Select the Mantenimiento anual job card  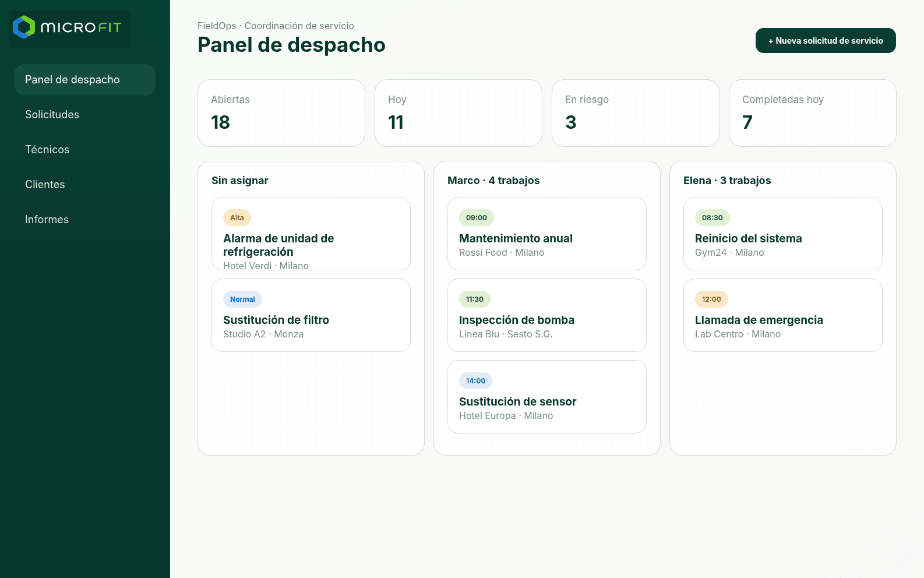547,234
